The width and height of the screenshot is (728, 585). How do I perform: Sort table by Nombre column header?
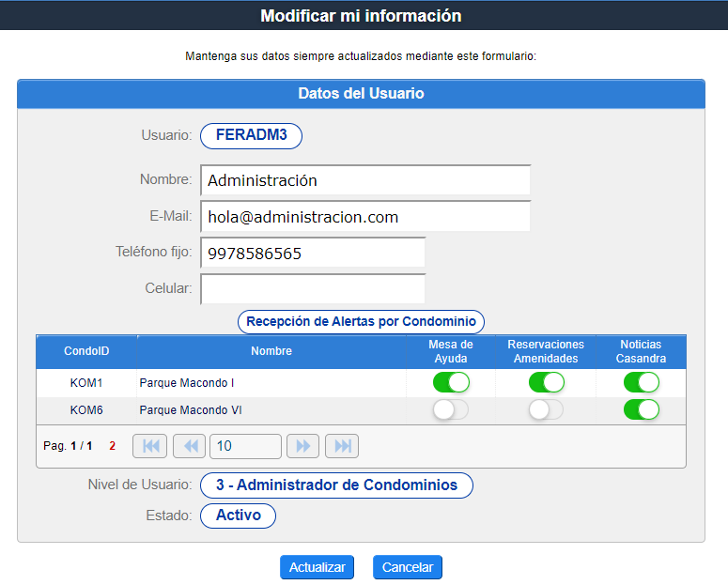[x=271, y=351]
